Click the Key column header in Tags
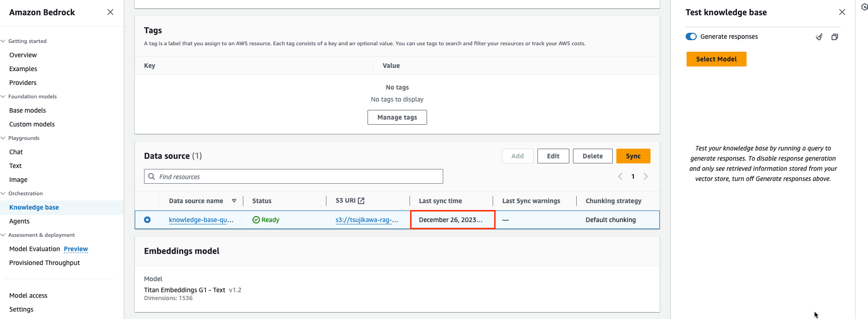868x319 pixels. coord(150,66)
